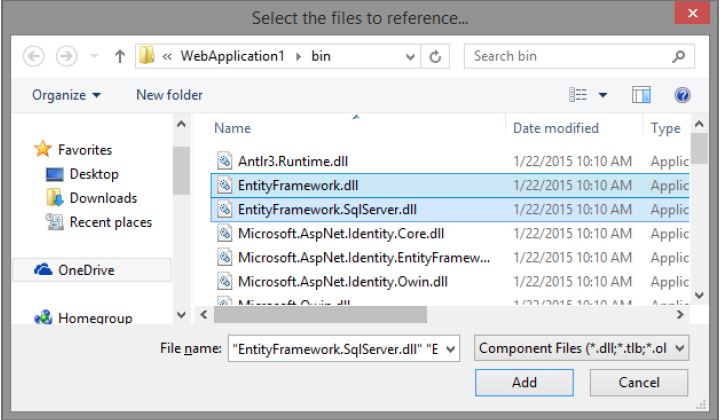The width and height of the screenshot is (720, 420).
Task: Click the Favorites star icon
Action: 43,149
